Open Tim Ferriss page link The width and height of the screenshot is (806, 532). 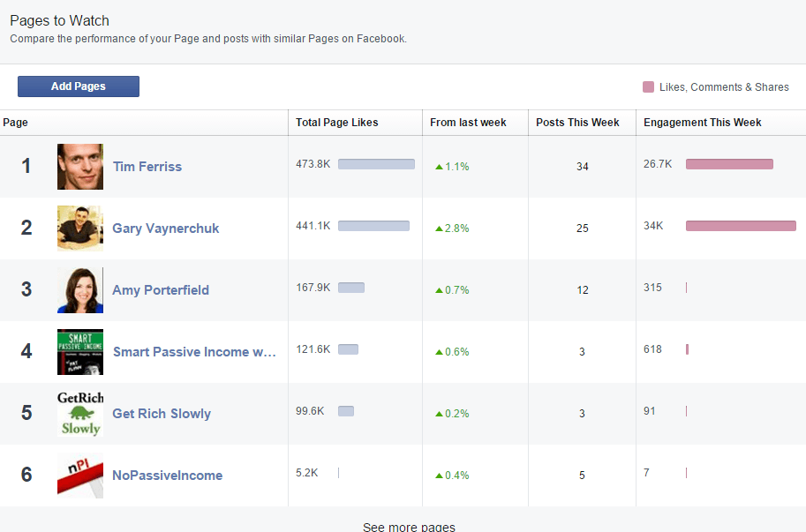(x=147, y=167)
